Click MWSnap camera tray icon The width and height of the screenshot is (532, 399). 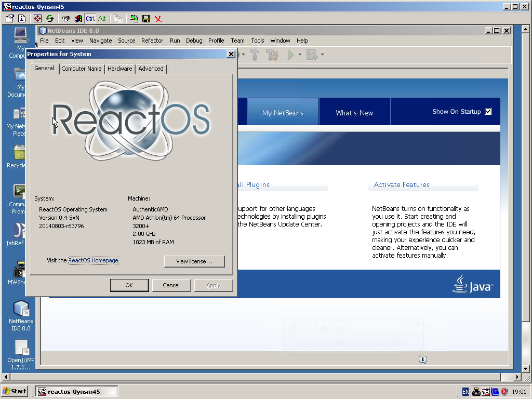point(476,392)
